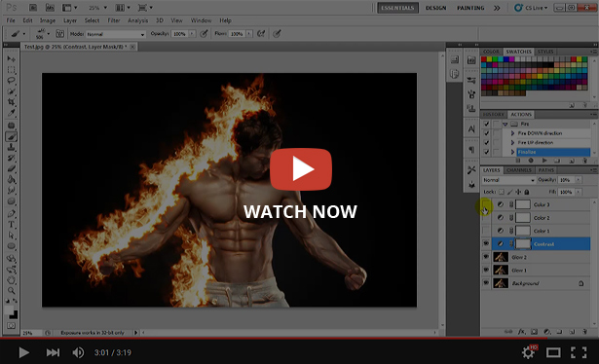Screen dimensions: 599x364
Task: Show the Color 1 layer visibility box
Action: [x=486, y=231]
